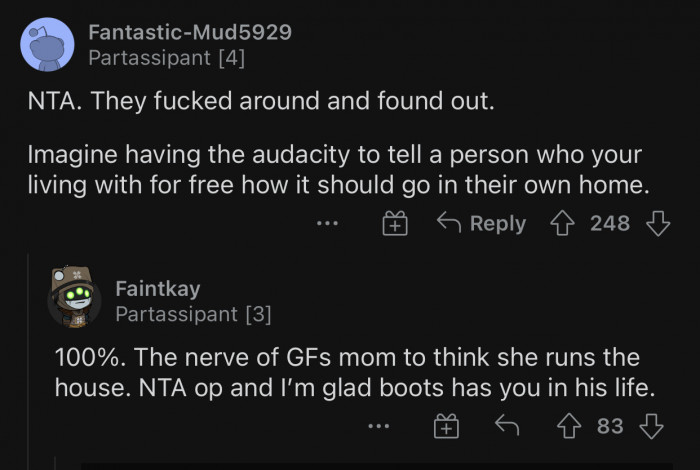Upvote Faintkay's comment

coord(572,427)
